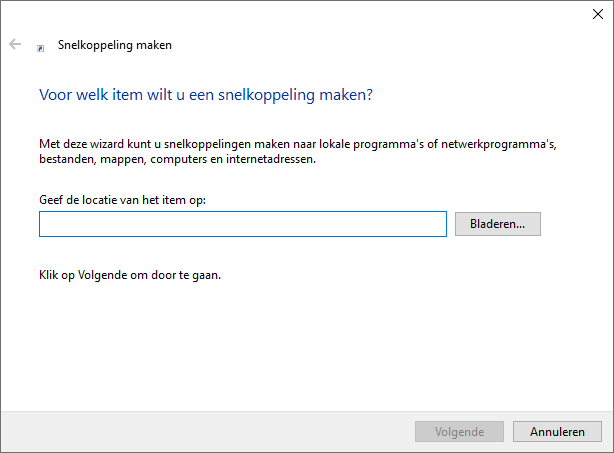Click the word netwerkprogramma's in the description

(499, 144)
